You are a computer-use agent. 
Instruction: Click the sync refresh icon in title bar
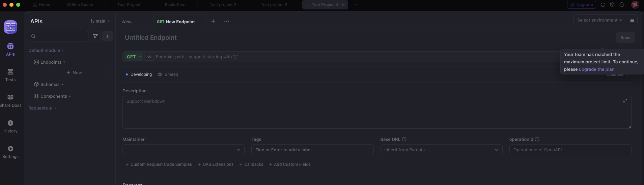coord(603,5)
